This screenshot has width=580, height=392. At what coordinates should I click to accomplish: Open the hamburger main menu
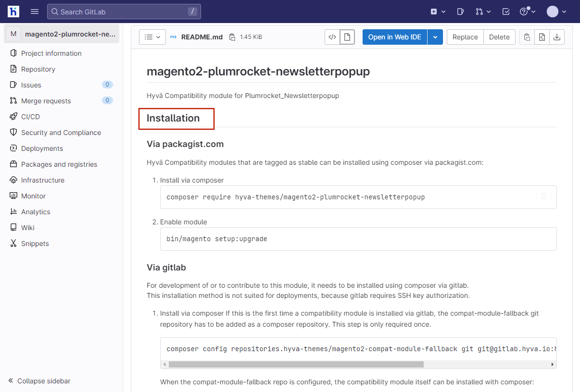(x=35, y=12)
